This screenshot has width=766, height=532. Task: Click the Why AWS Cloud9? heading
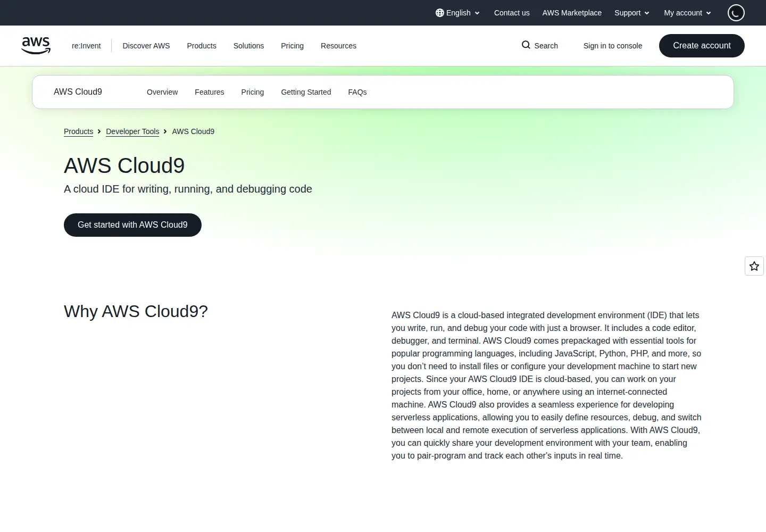point(136,311)
